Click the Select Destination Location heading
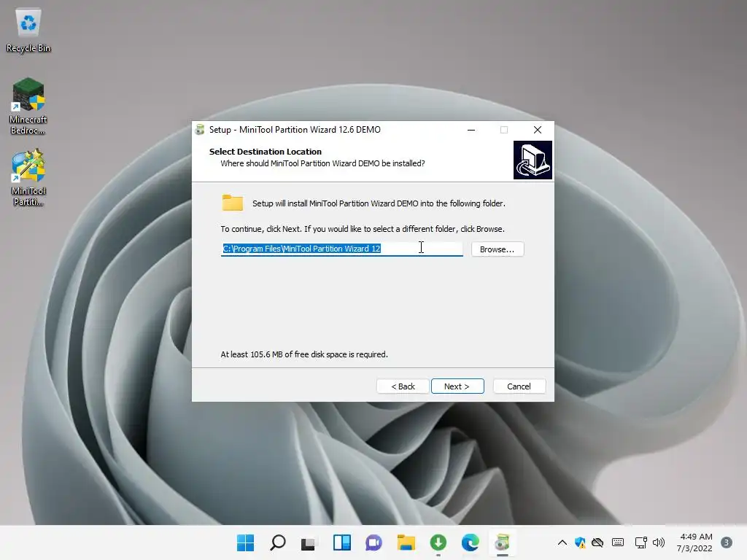This screenshot has height=560, width=747. [x=266, y=152]
